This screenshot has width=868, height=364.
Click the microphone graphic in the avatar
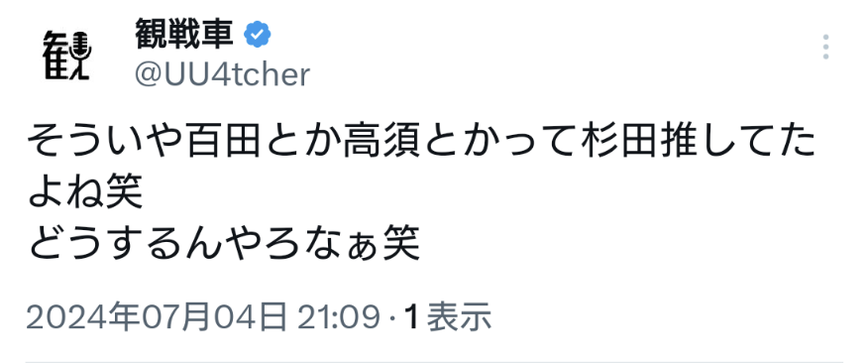coord(82,47)
